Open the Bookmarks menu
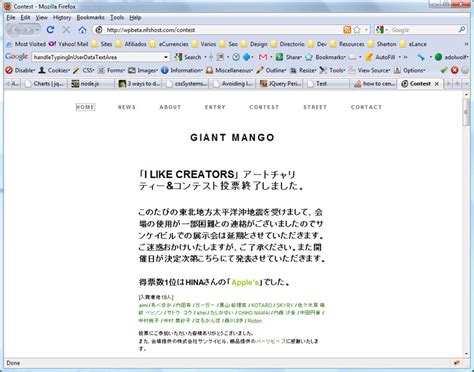The width and height of the screenshot is (474, 372). click(90, 18)
